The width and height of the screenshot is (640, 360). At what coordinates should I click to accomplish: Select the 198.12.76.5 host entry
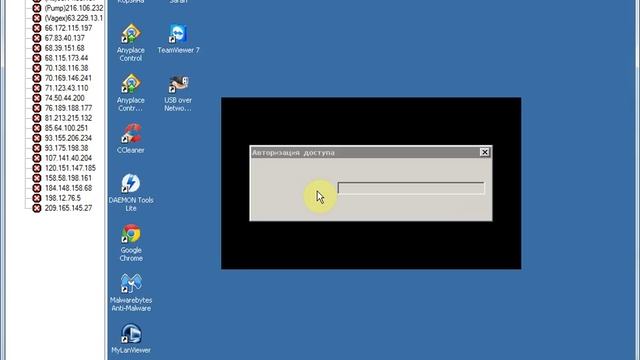[x=62, y=198]
